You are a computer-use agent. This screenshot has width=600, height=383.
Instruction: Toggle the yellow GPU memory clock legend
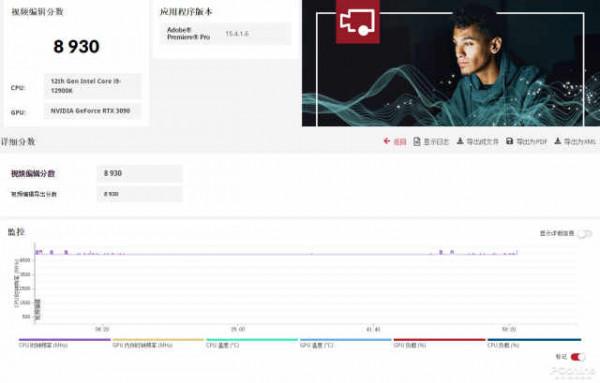[158, 342]
